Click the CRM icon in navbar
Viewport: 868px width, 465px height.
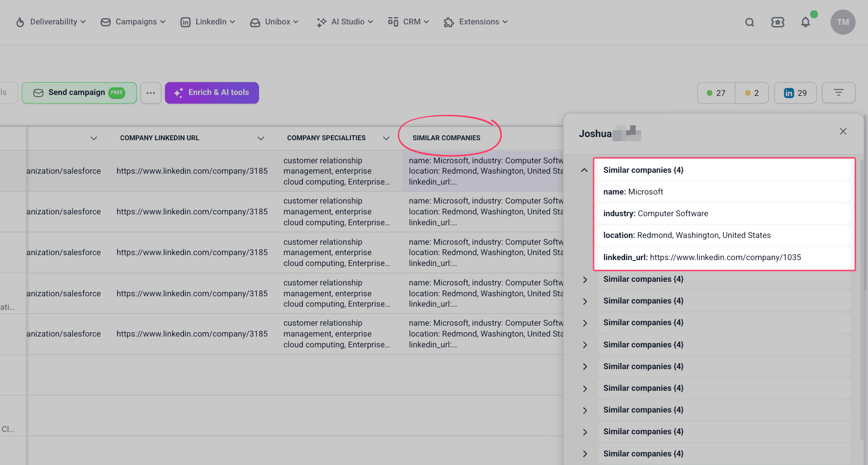393,22
